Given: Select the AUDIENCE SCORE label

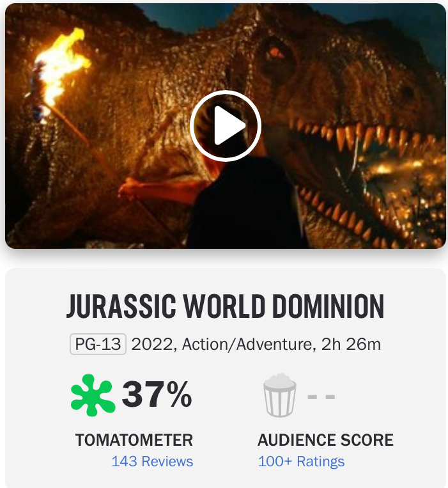Looking at the screenshot, I should point(325,440).
